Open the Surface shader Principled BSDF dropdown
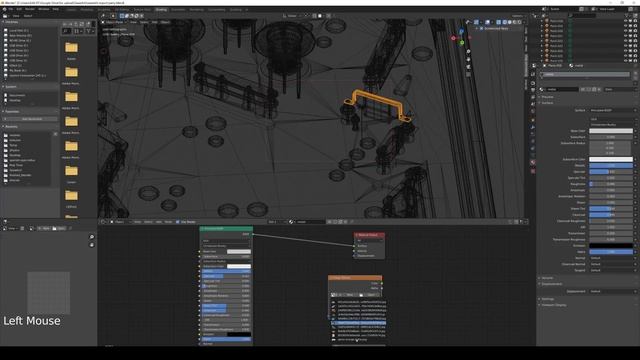Viewport: 640px width, 360px height. (611, 110)
